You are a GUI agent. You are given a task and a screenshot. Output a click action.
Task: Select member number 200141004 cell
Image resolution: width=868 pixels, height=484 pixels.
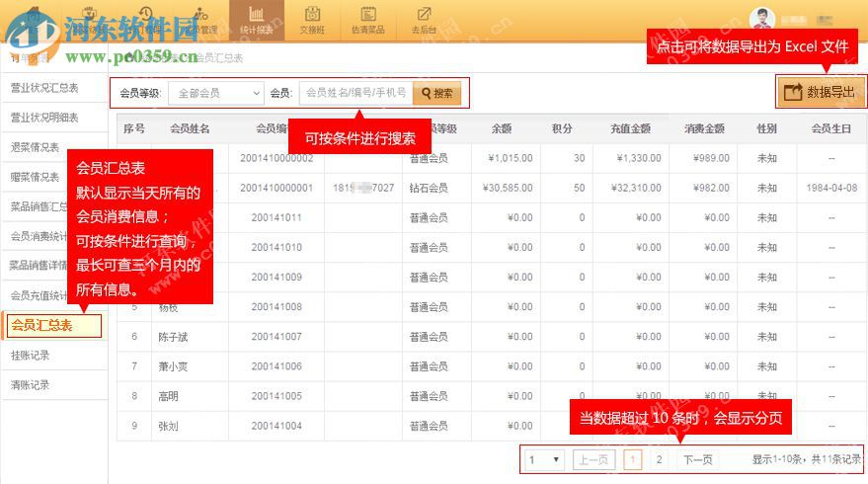click(x=276, y=426)
